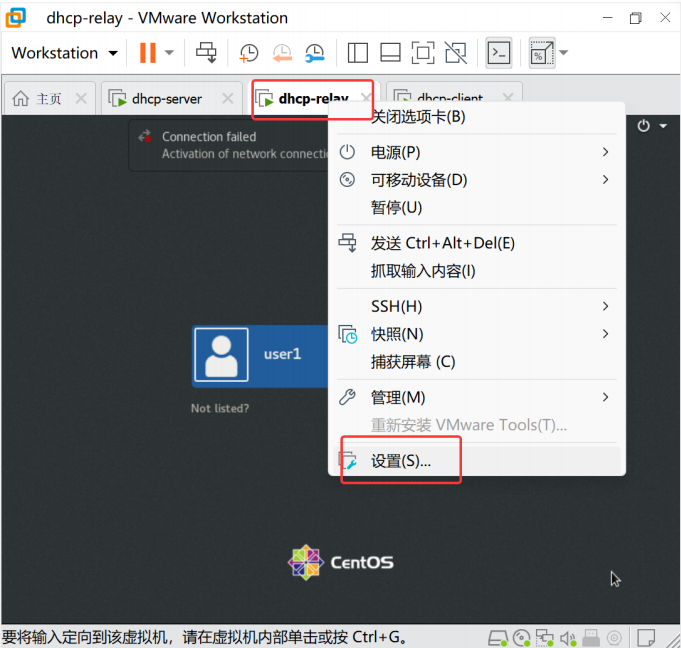Select 暂停(U) in the context menu

477,207
